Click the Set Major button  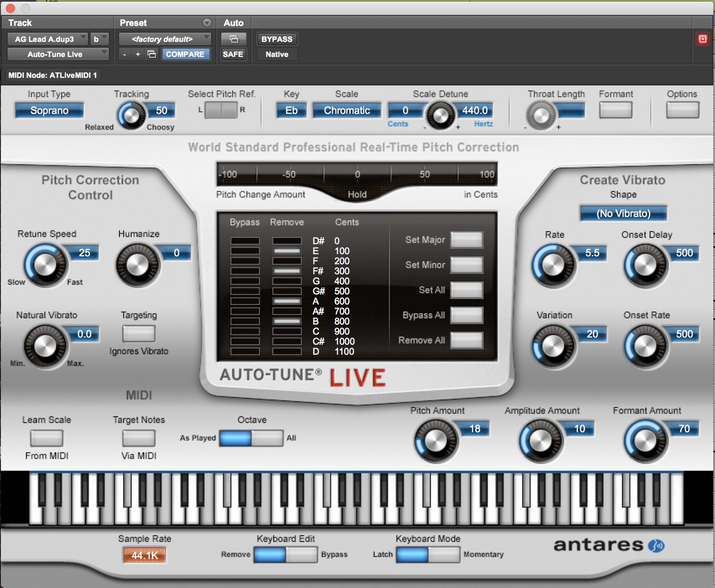tap(467, 240)
